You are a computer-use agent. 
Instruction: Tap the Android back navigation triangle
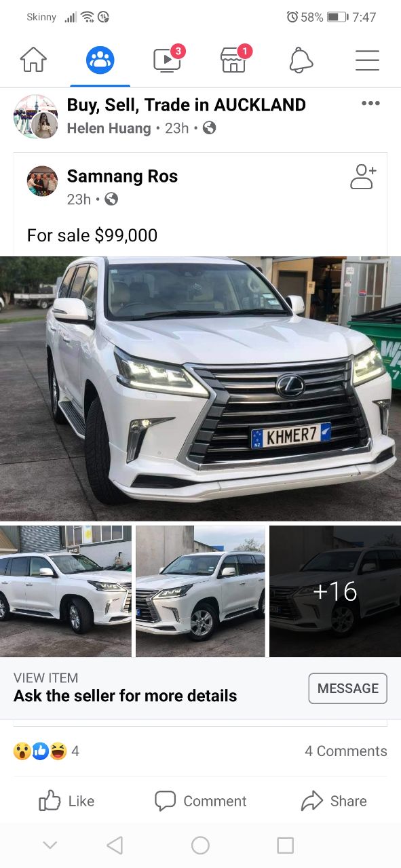tap(115, 845)
